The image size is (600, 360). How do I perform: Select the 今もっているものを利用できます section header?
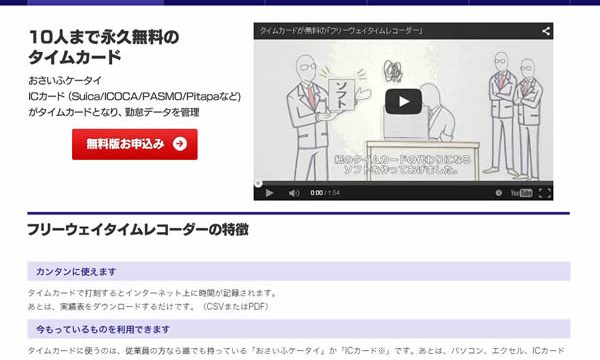click(x=298, y=329)
